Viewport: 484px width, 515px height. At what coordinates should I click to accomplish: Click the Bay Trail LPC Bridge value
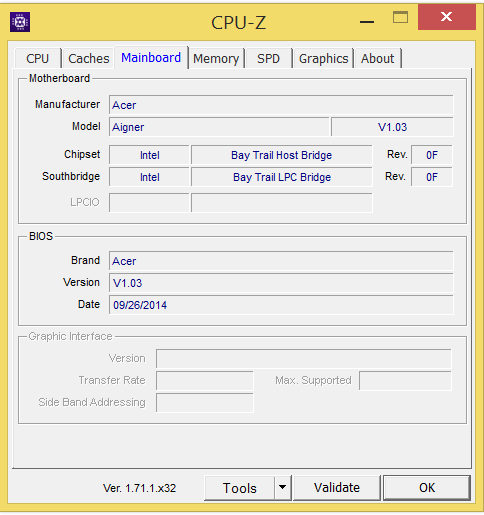(x=282, y=177)
